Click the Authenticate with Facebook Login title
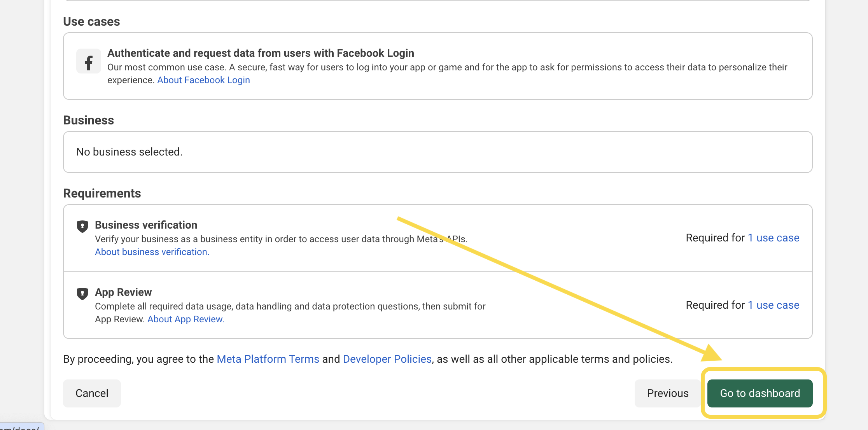 tap(261, 53)
